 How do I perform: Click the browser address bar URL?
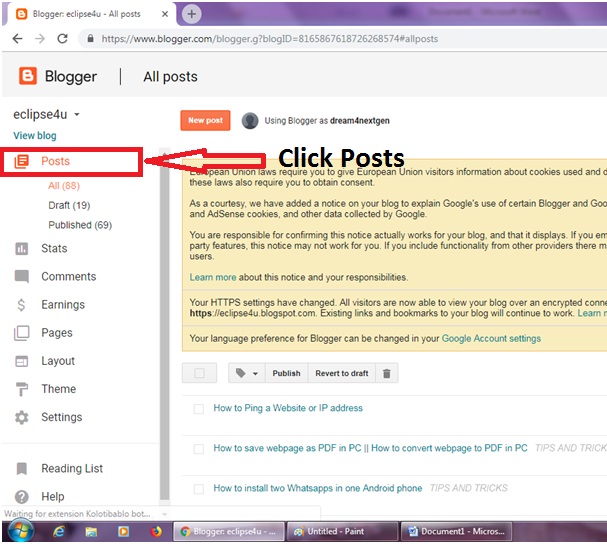[x=270, y=39]
